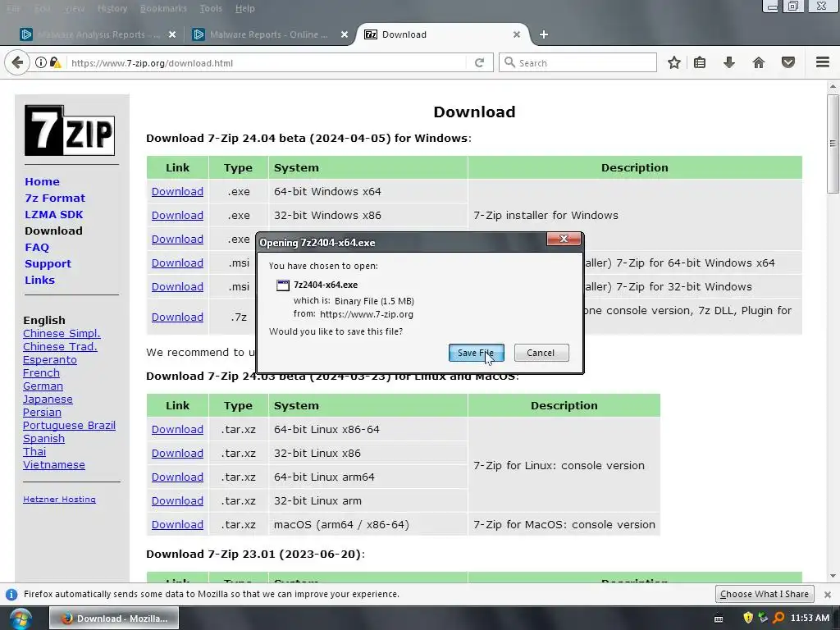Open the Windows Start button
Image resolution: width=840 pixels, height=630 pixels.
[x=21, y=619]
